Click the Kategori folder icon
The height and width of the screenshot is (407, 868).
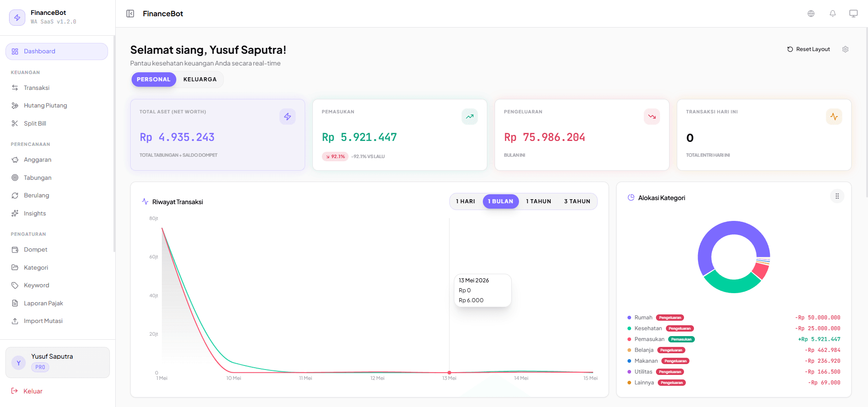[x=15, y=267]
